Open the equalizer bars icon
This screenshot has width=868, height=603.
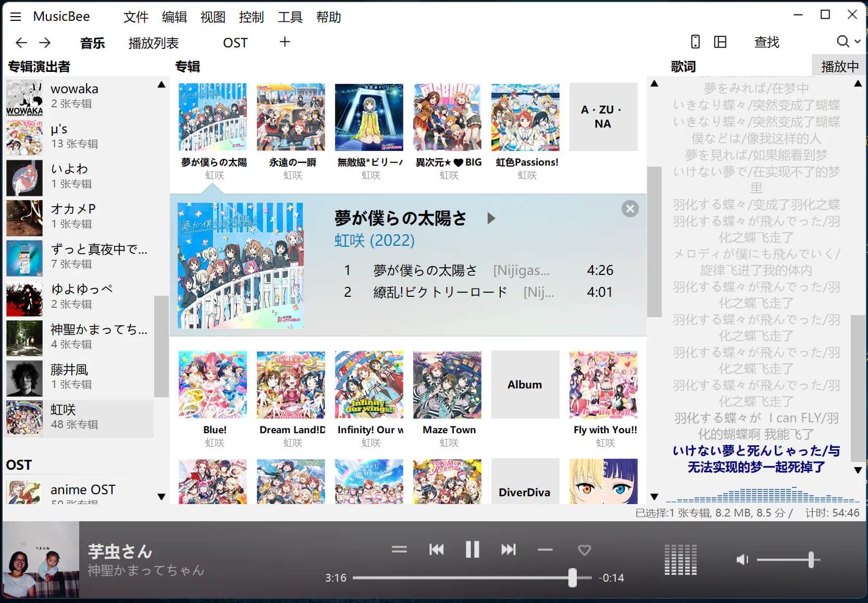680,560
